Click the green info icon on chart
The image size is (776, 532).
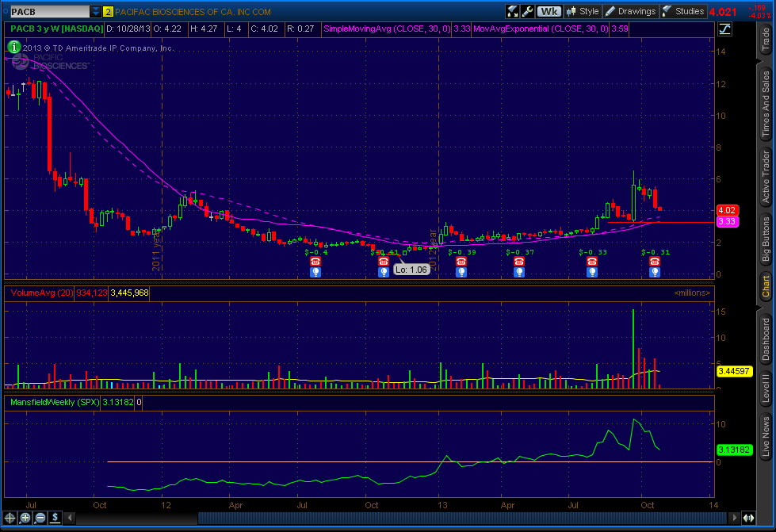pos(15,48)
